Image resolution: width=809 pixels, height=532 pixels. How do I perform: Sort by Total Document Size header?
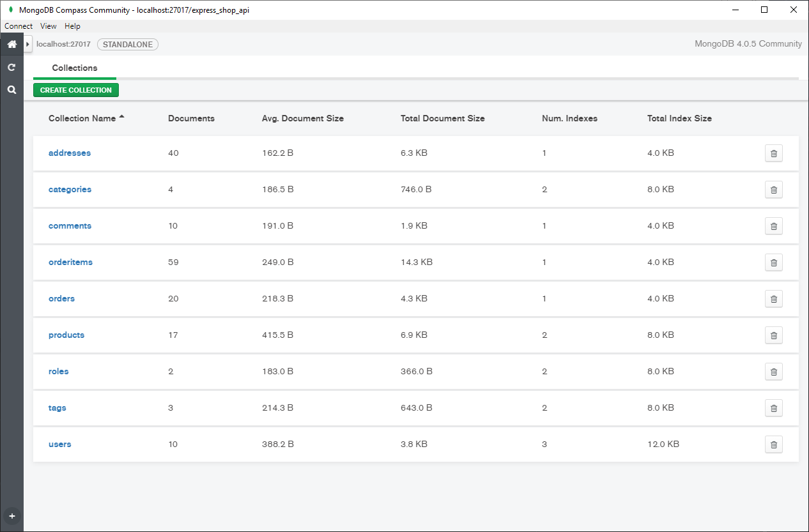443,118
